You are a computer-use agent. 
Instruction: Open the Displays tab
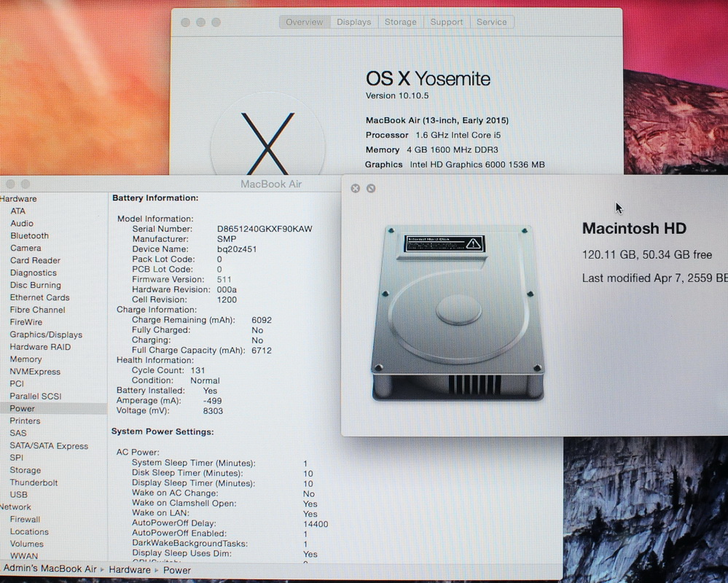[353, 22]
